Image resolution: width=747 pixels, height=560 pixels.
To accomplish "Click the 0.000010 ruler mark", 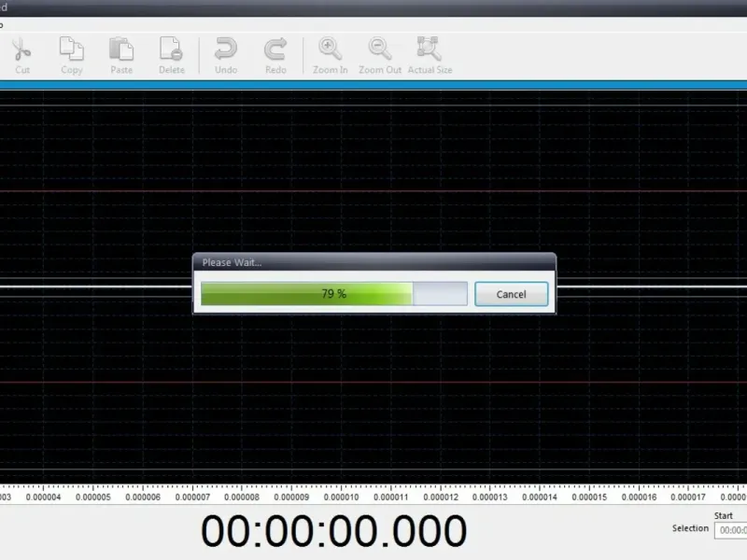I will 341,497.
